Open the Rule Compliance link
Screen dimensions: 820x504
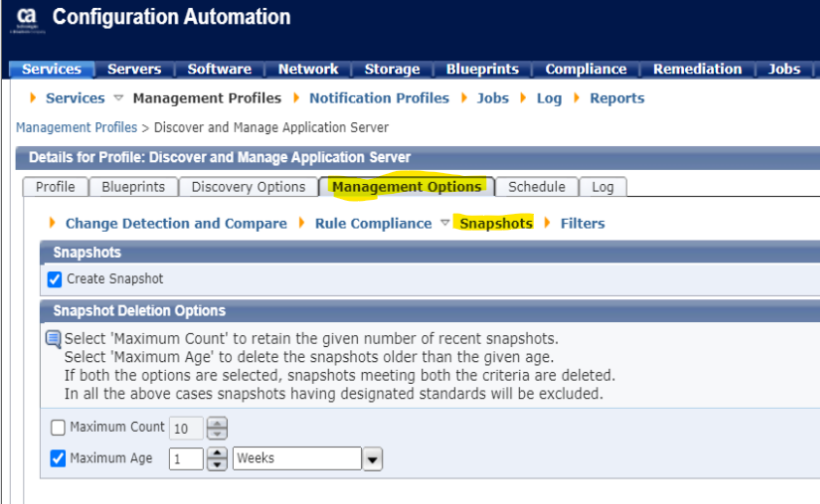pos(373,224)
